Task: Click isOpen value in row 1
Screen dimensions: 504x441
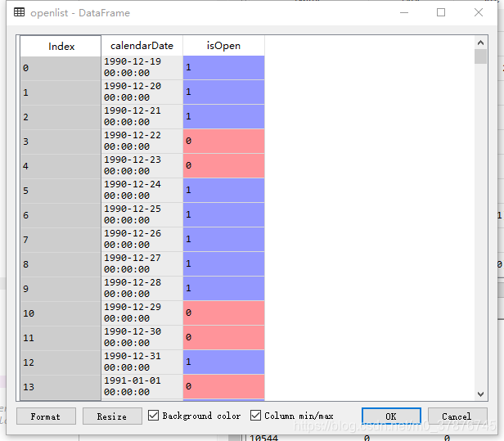Action: coord(223,92)
